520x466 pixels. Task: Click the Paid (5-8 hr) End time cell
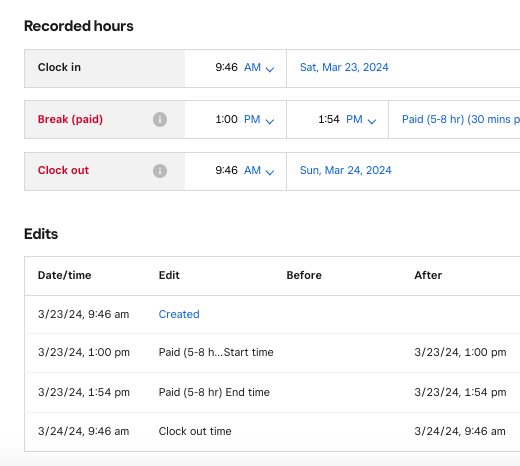click(x=214, y=392)
